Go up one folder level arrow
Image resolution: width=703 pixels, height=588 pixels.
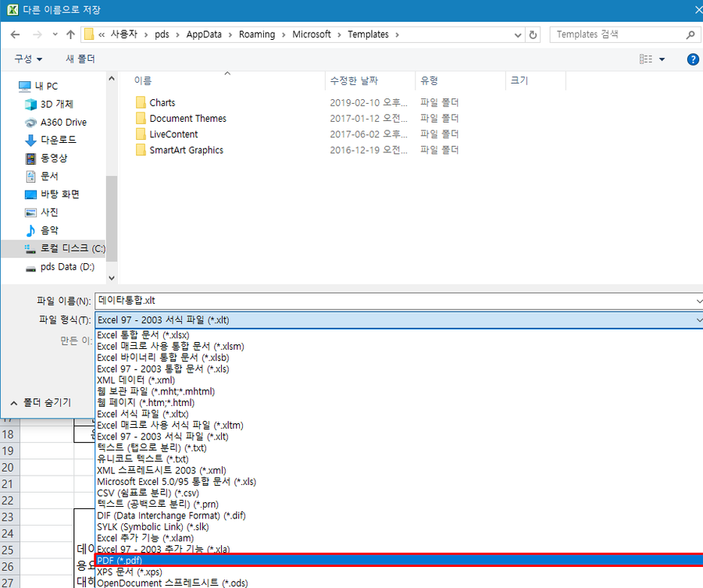coord(70,34)
